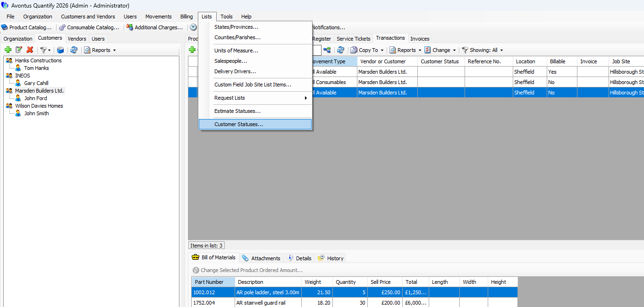Viewport: 644px width, 307px height.
Task: Open the Details tab
Action: (299, 258)
